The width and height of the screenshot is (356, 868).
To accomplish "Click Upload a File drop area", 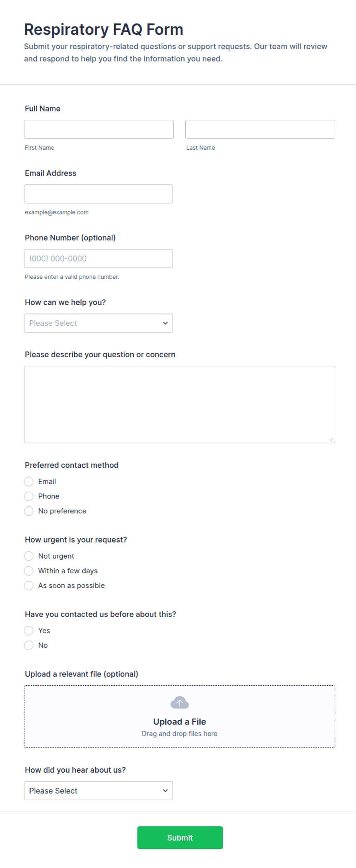I will [180, 716].
